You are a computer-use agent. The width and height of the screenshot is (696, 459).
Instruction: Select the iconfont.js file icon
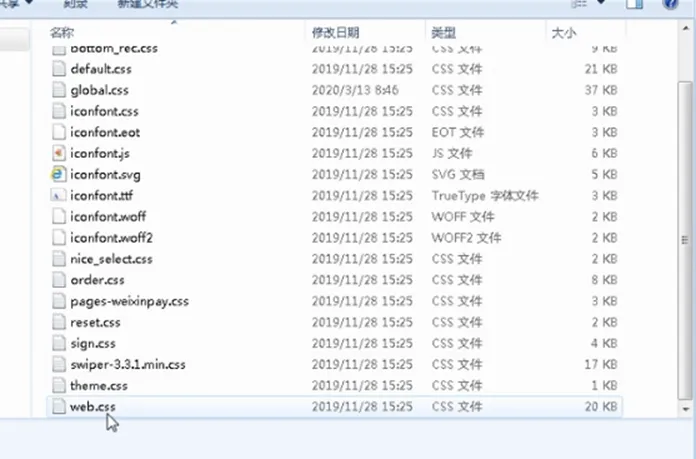59,153
